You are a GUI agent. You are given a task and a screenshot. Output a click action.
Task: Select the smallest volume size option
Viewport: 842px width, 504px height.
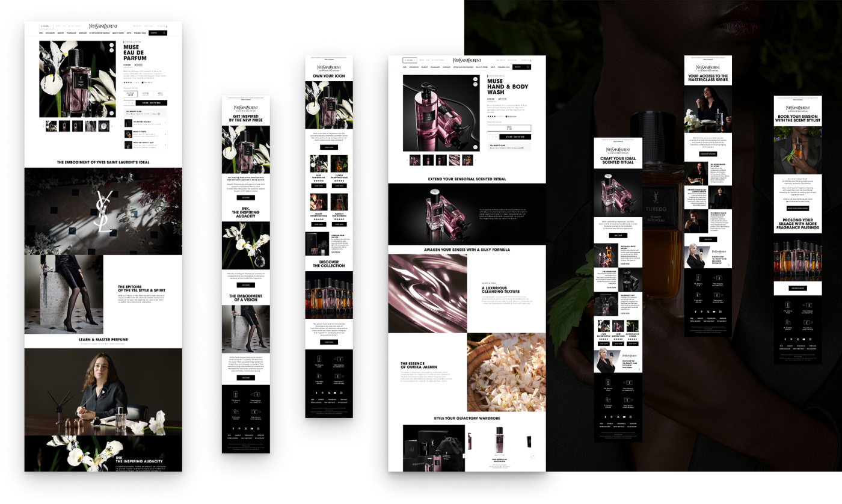coord(130,94)
